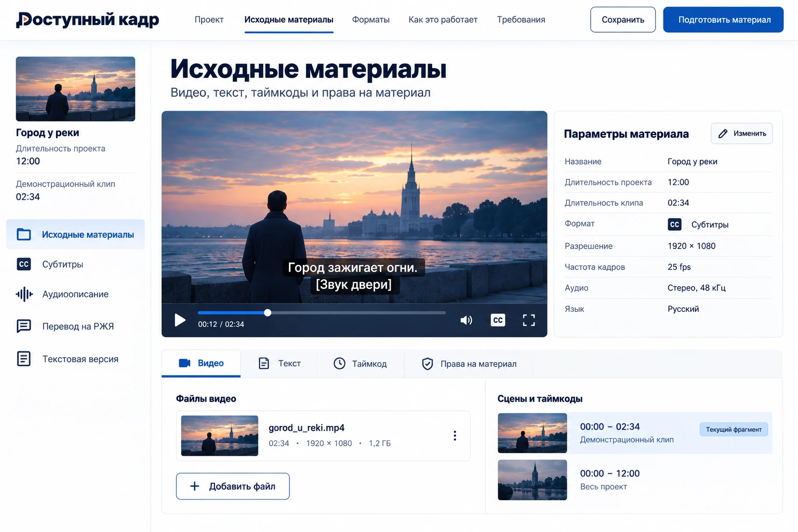Open Исходные материалы in the sidebar

point(75,234)
